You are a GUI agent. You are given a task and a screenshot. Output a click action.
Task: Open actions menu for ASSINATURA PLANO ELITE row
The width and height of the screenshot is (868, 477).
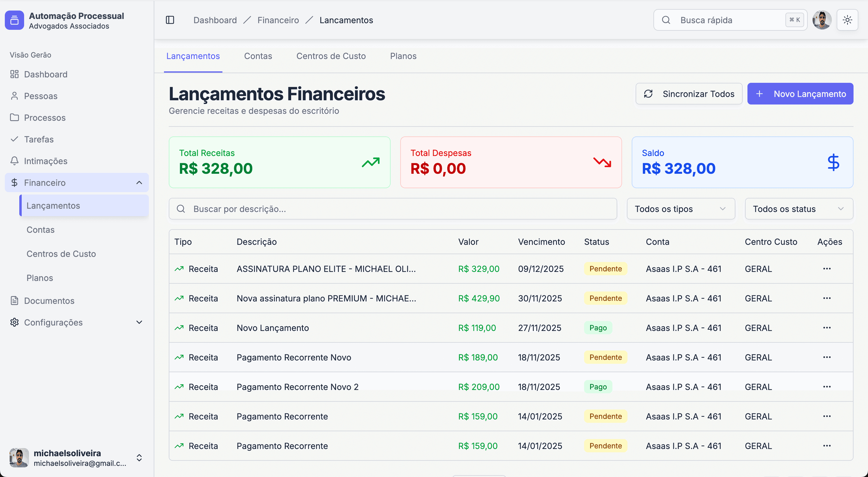pos(827,269)
